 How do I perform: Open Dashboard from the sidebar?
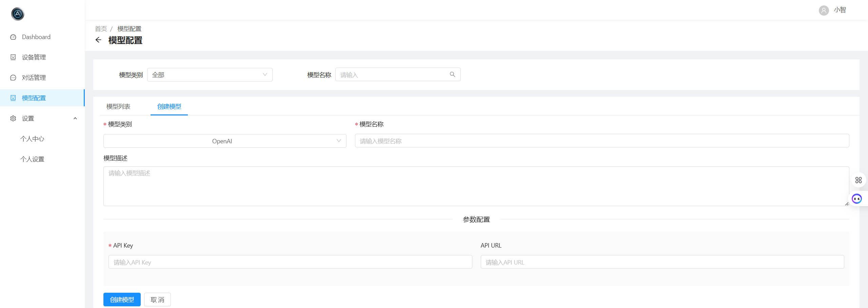(x=36, y=37)
